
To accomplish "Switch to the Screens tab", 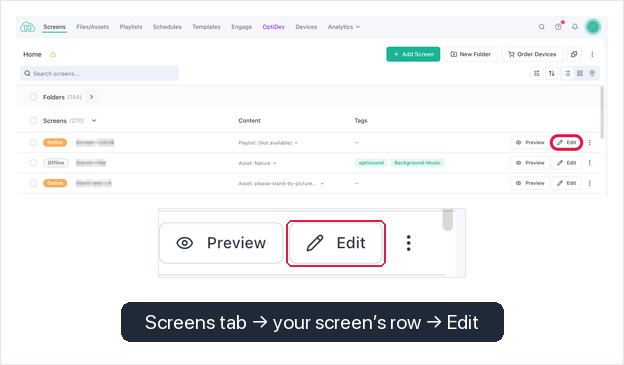I will click(x=55, y=27).
